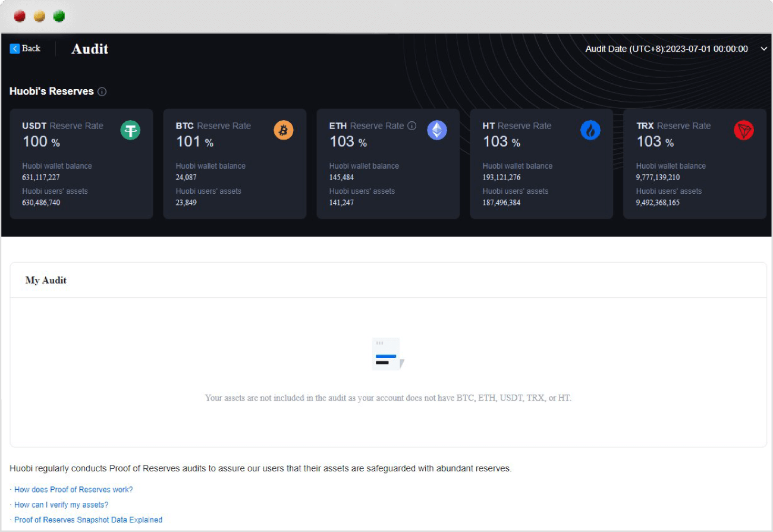Viewport: 773px width, 532px height.
Task: Click 'Huobi users' assets' label in TRX card
Action: coord(669,191)
